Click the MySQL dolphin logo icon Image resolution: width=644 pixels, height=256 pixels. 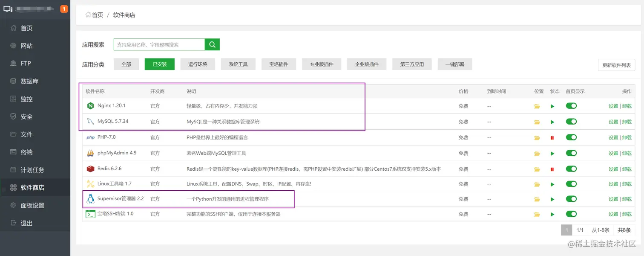[90, 122]
